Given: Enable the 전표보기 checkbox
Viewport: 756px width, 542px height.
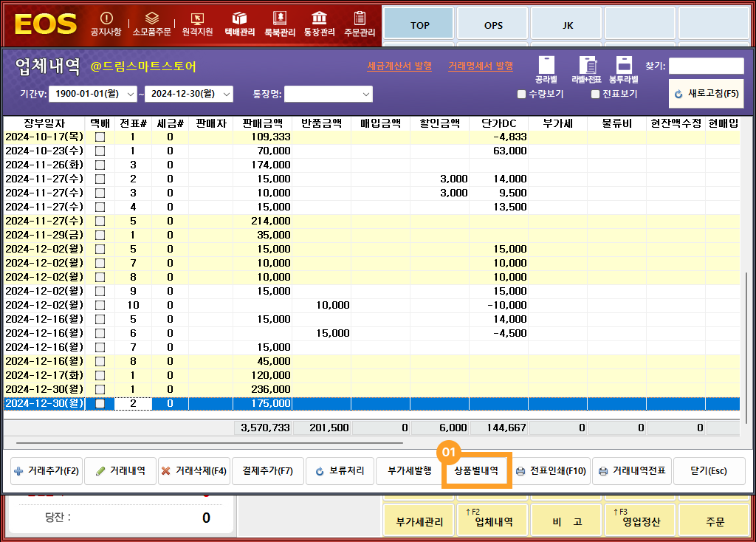Looking at the screenshot, I should click(596, 94).
